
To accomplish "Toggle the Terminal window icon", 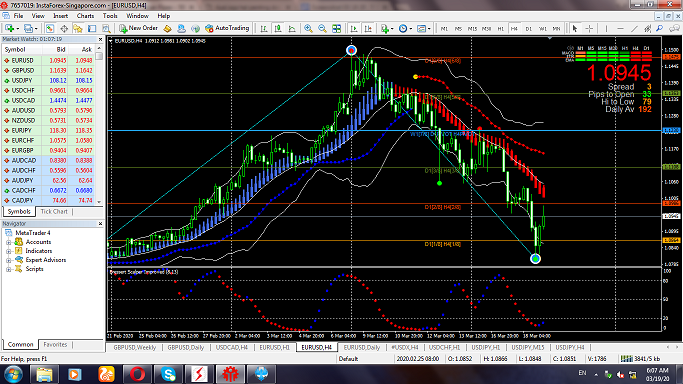I will pos(92,28).
